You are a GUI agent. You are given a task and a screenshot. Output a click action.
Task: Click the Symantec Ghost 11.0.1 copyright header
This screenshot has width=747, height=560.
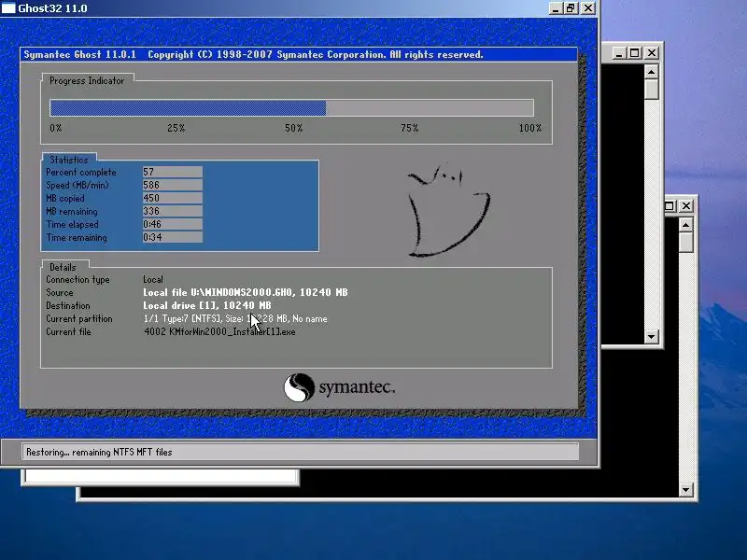point(253,54)
